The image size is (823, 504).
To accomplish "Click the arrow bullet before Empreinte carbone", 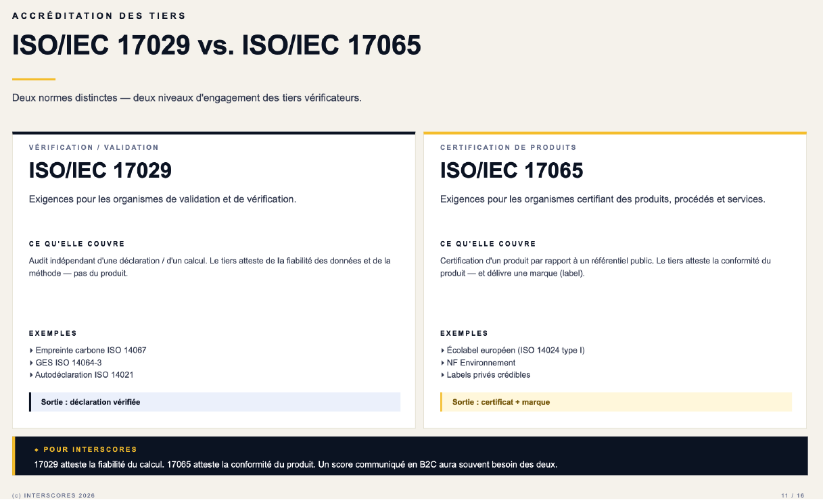I will pyautogui.click(x=31, y=351).
